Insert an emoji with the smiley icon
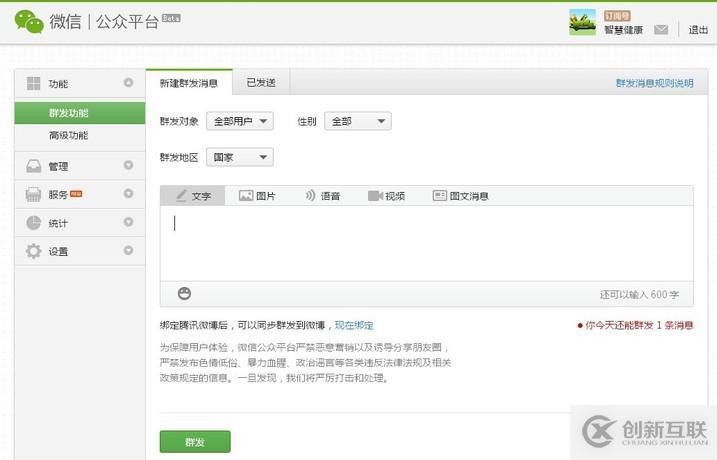Screen dimensions: 717x460 (x=184, y=293)
